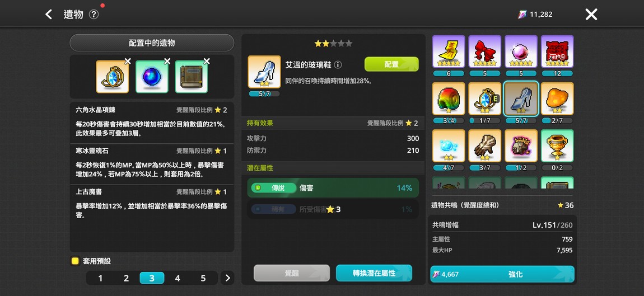644x296 pixels.
Task: Open info for 艾溫的玻璃鞋
Action: (338, 65)
